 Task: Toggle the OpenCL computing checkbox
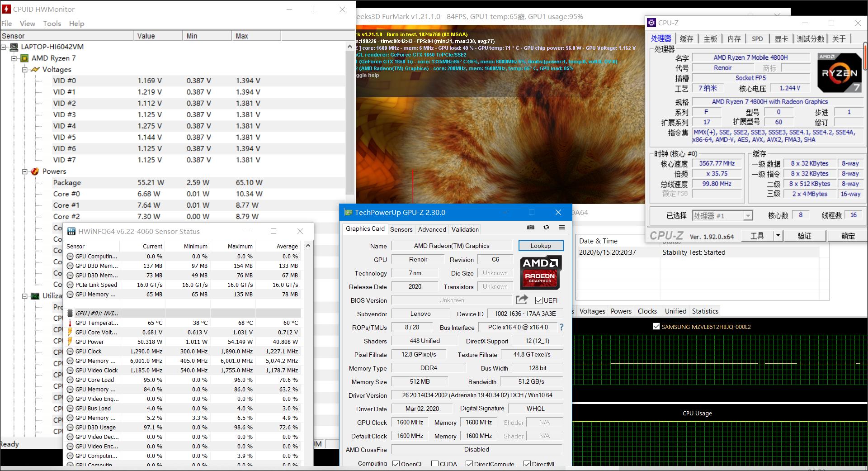(x=396, y=464)
